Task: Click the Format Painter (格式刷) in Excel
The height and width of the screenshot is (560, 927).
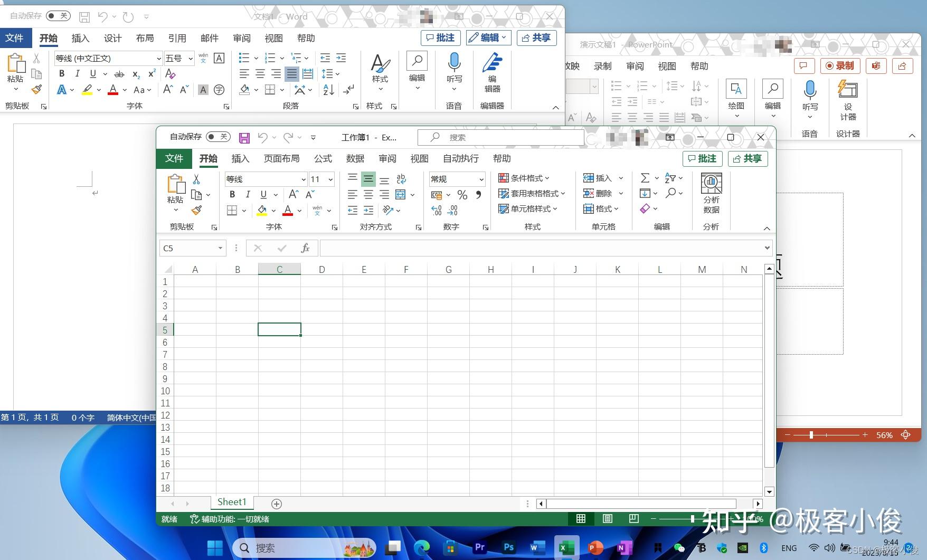Action: [x=197, y=210]
